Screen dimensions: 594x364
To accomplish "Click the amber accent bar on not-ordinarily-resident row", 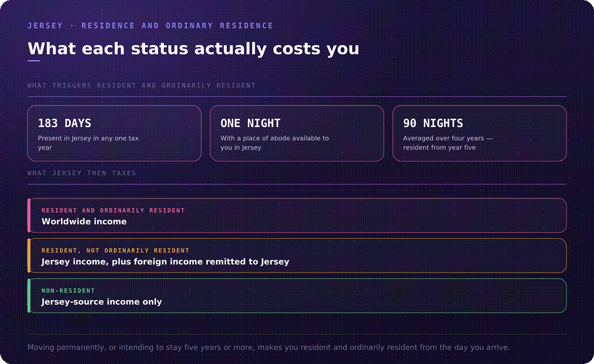I will [x=29, y=256].
